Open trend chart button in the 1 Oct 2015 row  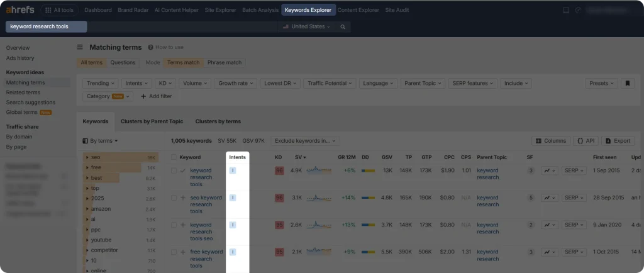(x=550, y=252)
